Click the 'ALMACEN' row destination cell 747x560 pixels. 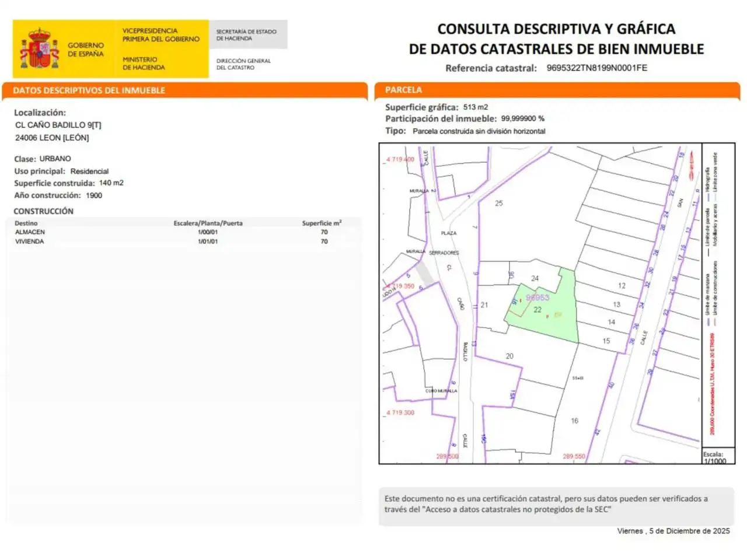(30, 232)
